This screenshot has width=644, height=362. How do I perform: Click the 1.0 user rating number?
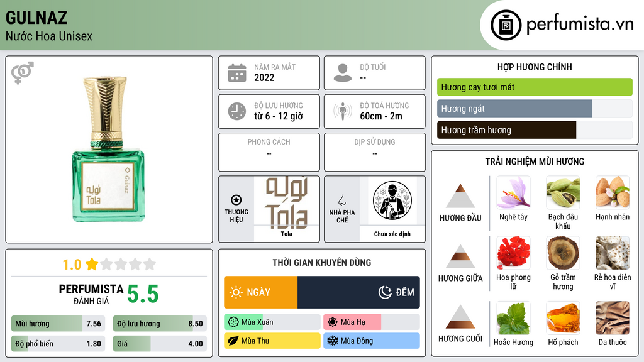click(x=72, y=265)
